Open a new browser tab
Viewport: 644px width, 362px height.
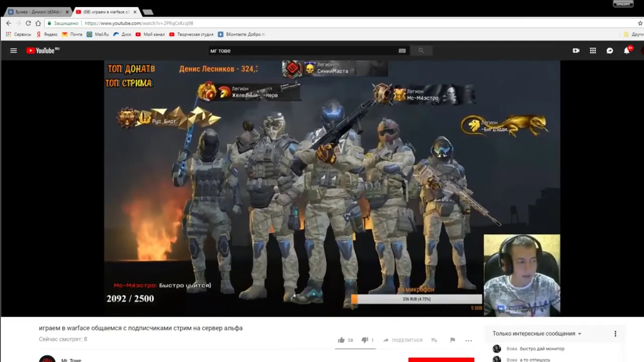click(x=148, y=12)
